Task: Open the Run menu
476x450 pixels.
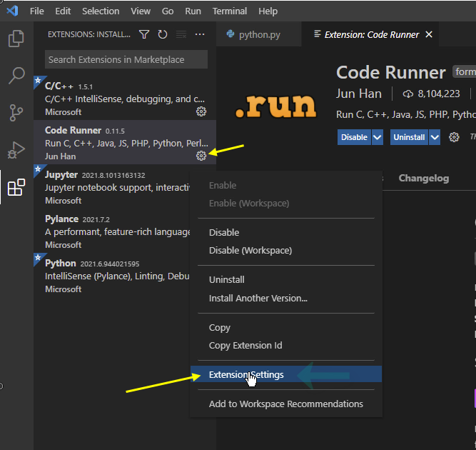Action: [193, 11]
